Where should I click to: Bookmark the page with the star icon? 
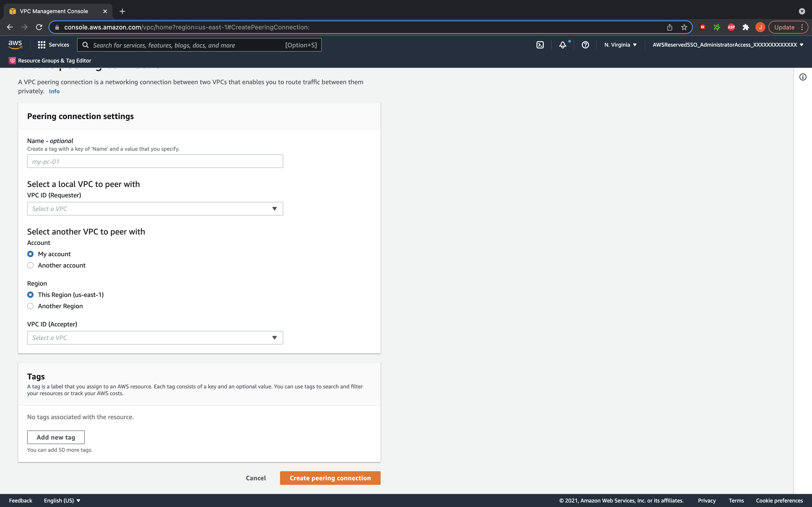[x=684, y=27]
